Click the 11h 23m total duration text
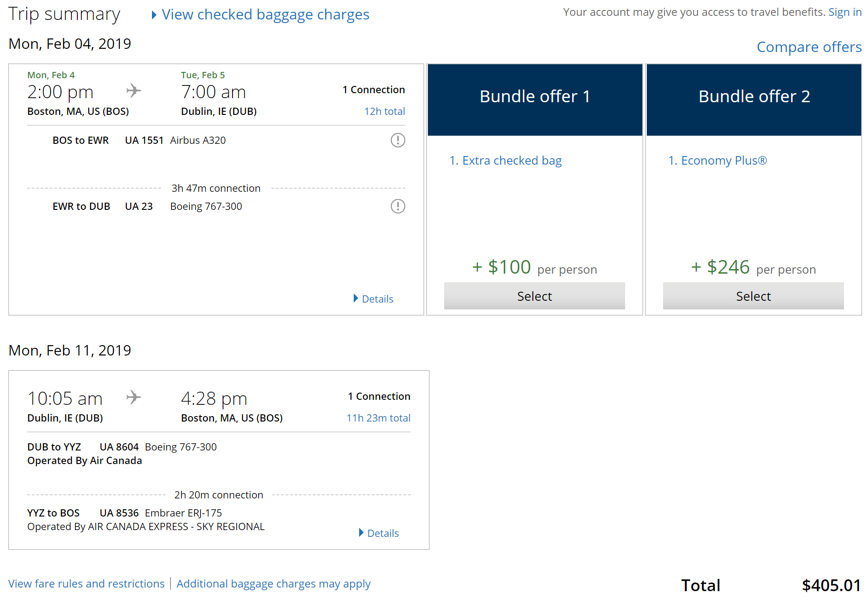The width and height of the screenshot is (868, 602). coord(378,418)
